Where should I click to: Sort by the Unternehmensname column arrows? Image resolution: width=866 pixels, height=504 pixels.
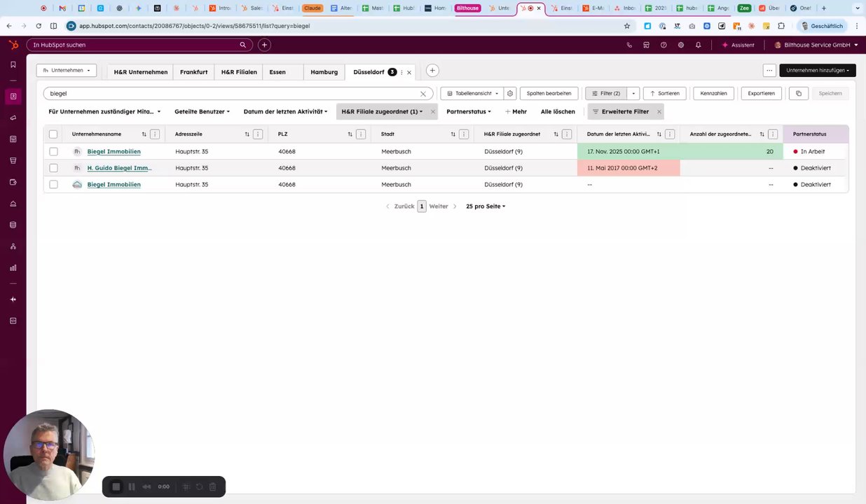(x=144, y=134)
